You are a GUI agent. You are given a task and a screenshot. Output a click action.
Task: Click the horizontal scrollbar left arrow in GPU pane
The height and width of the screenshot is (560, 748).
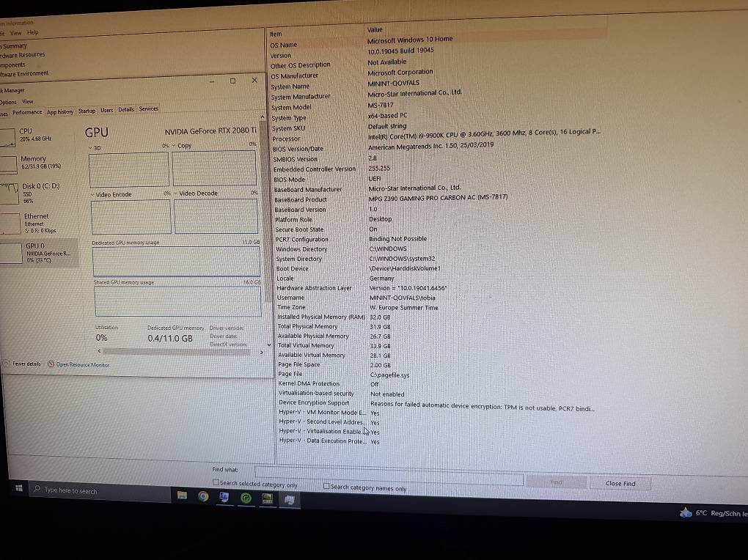tap(99, 351)
